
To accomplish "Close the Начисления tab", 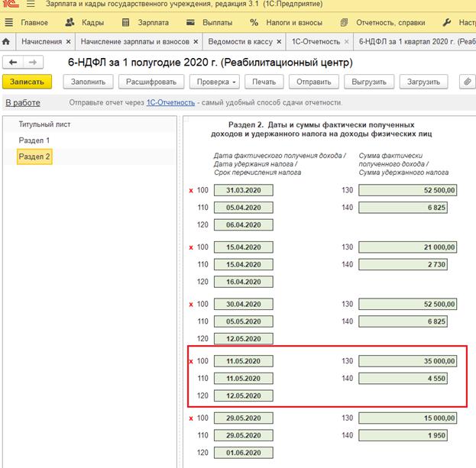I will tap(68, 40).
